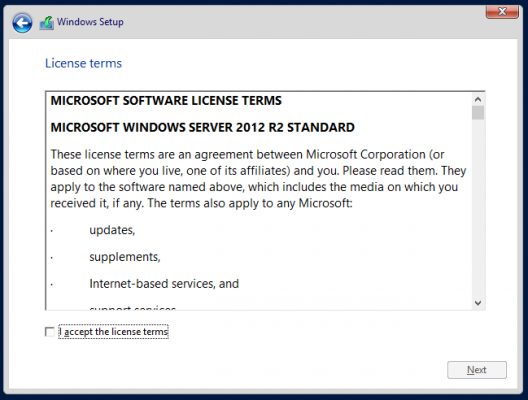
Task: Click the Internet-based services bullet item
Action: click(x=164, y=284)
